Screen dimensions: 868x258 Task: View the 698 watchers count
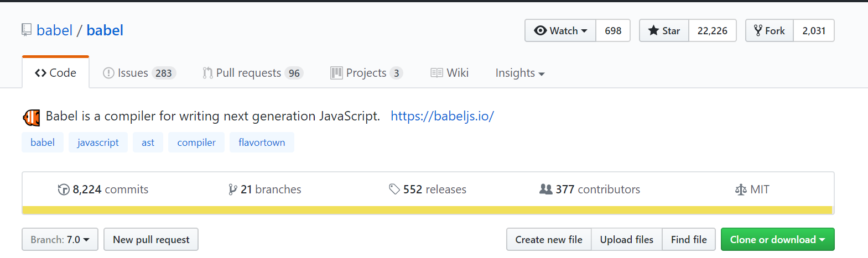613,30
